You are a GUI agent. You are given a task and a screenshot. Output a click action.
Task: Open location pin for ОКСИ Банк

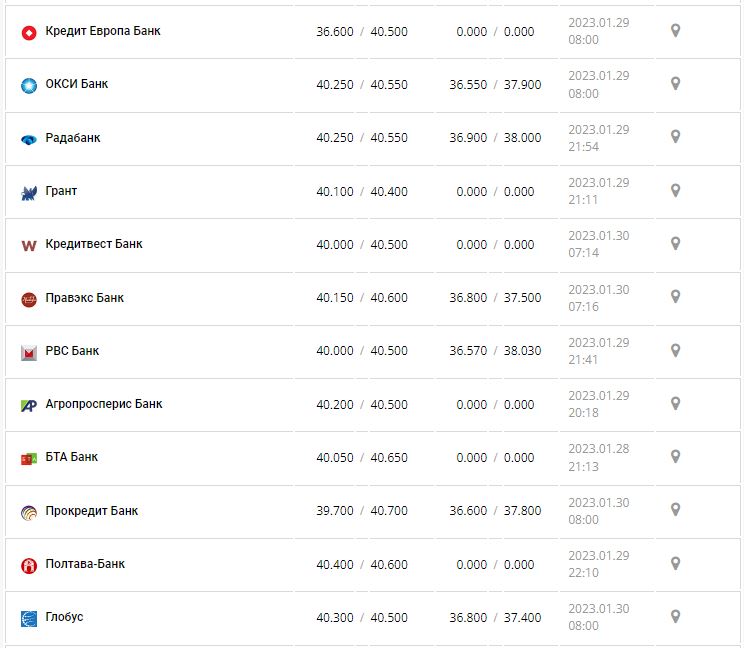(x=675, y=84)
